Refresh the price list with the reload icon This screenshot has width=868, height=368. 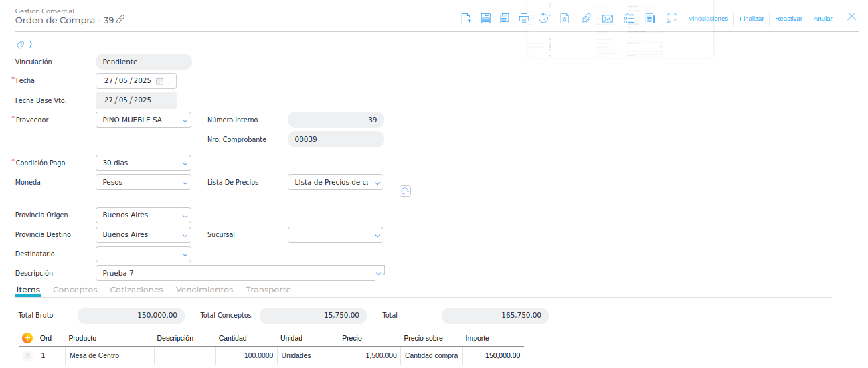(x=405, y=191)
